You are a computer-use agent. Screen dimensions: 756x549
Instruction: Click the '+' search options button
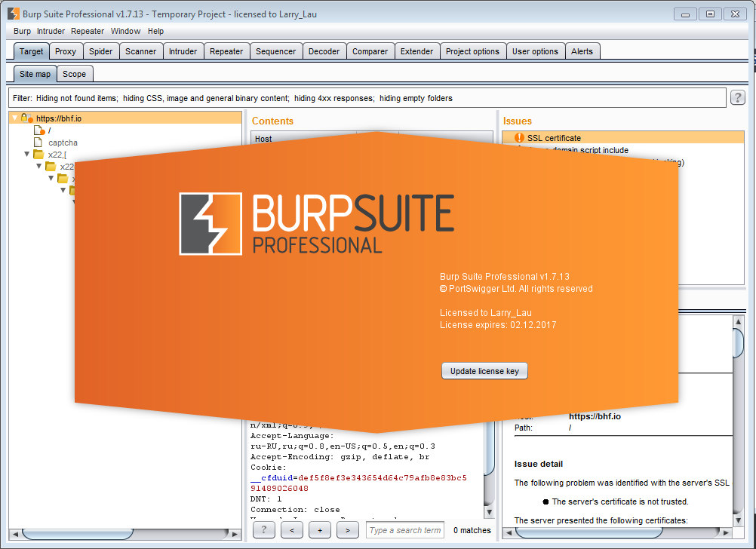pos(319,530)
